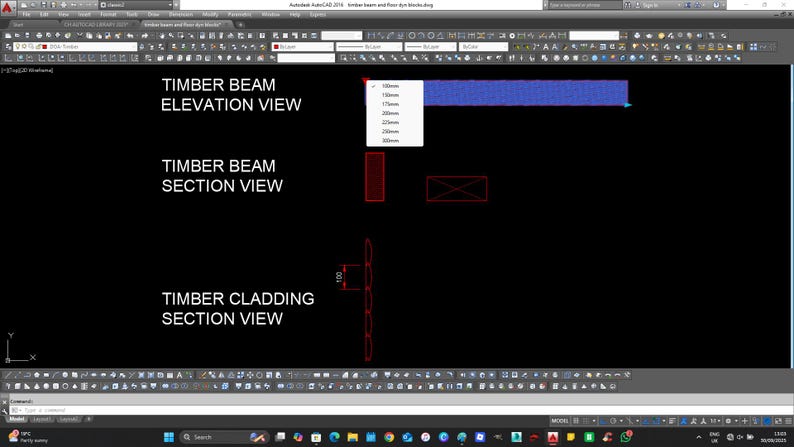Select the Rectangle tool in Draw toolbar
This screenshot has height=447, width=794.
point(46,375)
